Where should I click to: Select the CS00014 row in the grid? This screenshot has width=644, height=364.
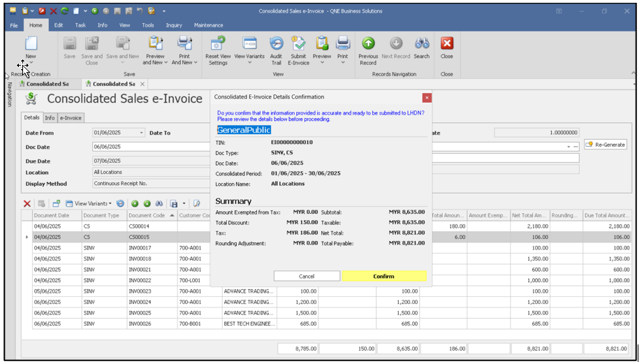pos(140,226)
